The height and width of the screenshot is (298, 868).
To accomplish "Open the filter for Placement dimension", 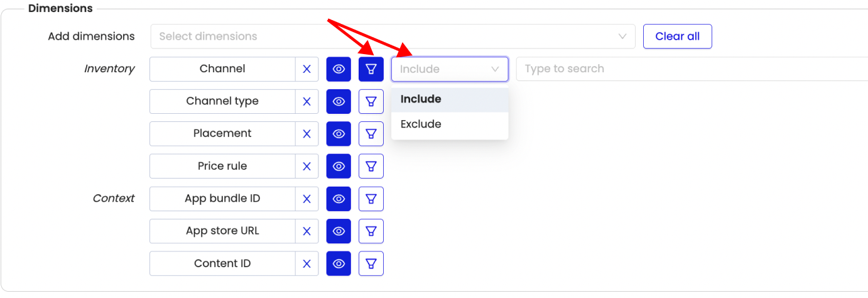I will pos(371,133).
